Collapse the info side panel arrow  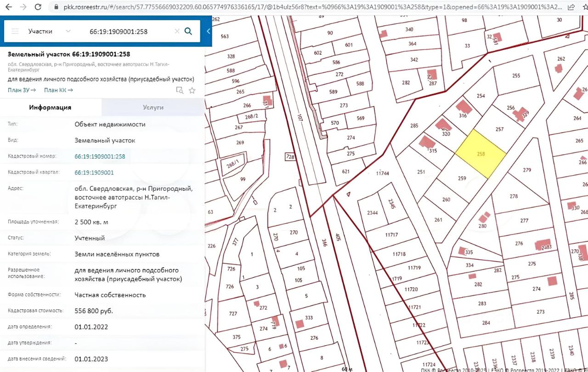(208, 31)
